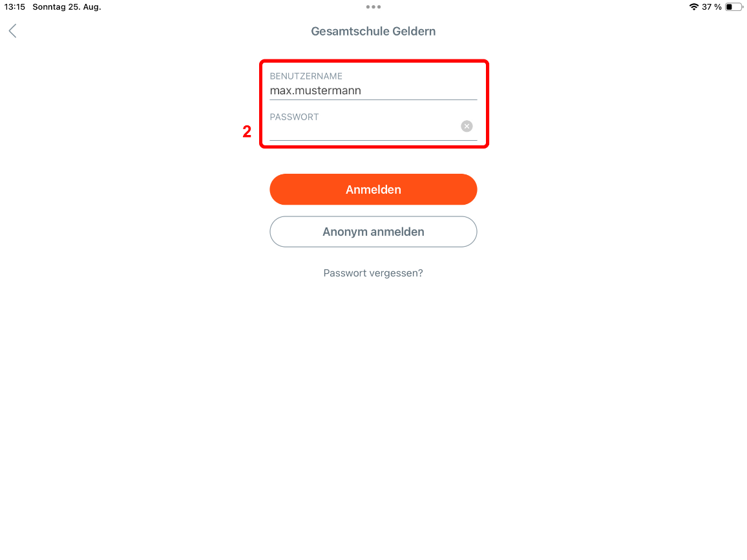Screen dimensions: 747x560
Task: Tap the battery icon in status bar
Action: pyautogui.click(x=733, y=6)
